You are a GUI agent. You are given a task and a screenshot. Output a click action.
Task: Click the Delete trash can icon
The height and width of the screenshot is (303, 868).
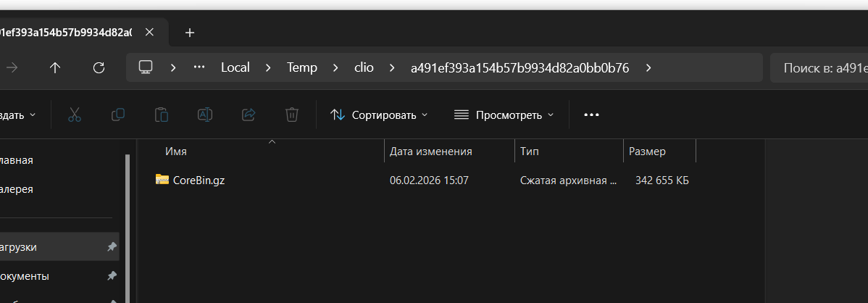(x=292, y=115)
